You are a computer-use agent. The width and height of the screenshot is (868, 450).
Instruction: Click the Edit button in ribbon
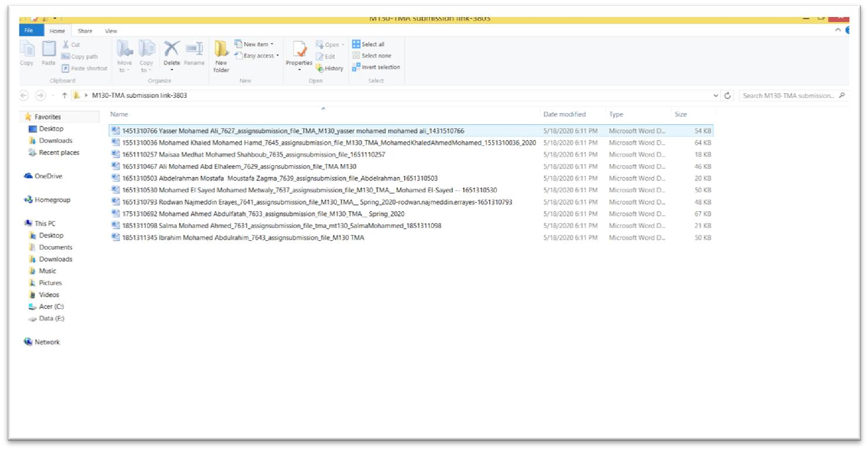[326, 56]
